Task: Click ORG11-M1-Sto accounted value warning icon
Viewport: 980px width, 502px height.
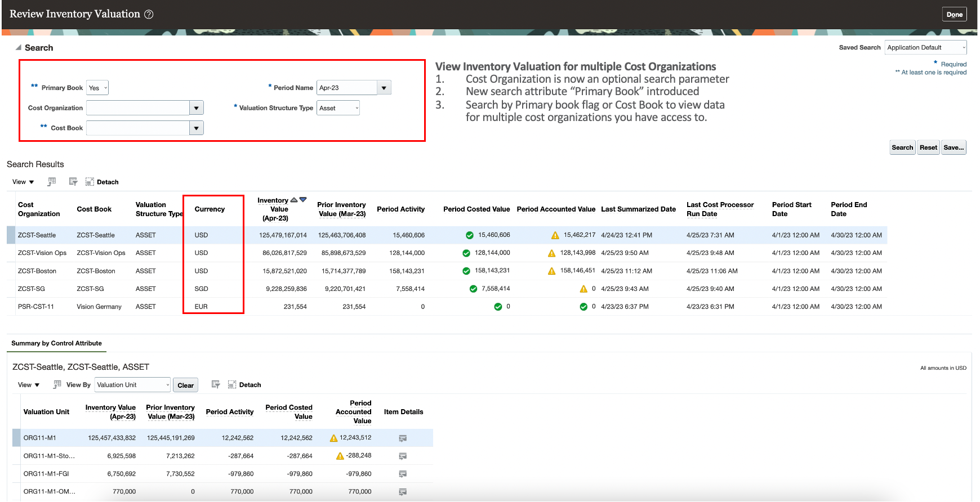Action: [340, 456]
